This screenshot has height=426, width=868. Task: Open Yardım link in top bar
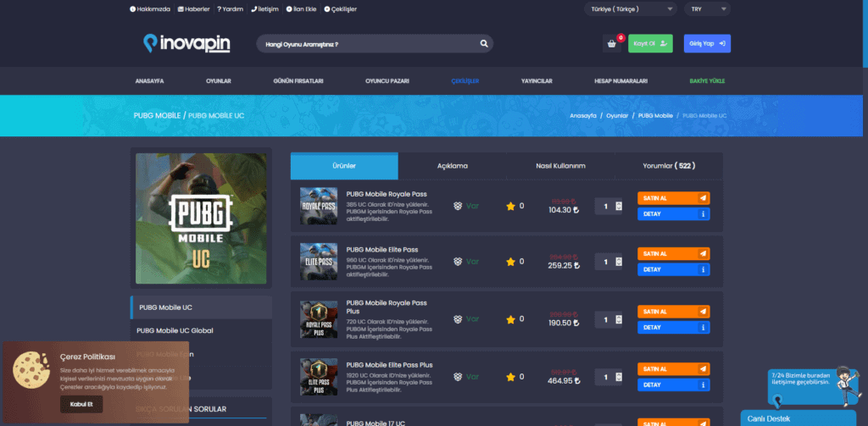(230, 8)
